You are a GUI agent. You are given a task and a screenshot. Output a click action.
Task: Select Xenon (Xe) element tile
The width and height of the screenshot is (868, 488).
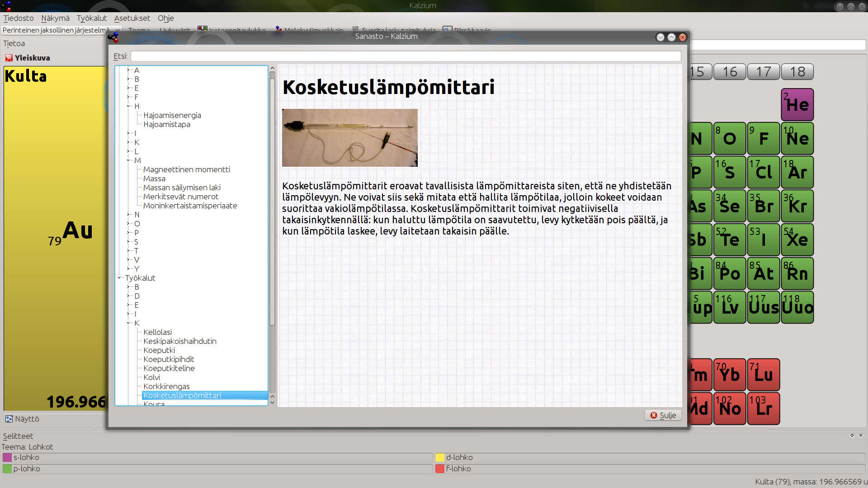point(797,239)
